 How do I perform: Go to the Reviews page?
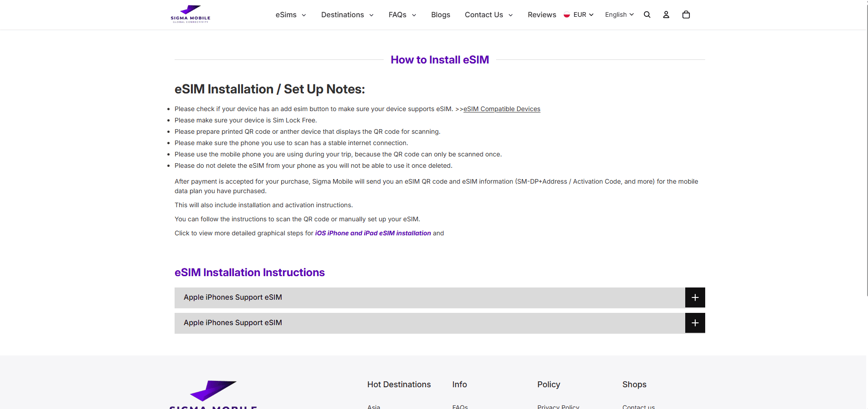click(542, 15)
